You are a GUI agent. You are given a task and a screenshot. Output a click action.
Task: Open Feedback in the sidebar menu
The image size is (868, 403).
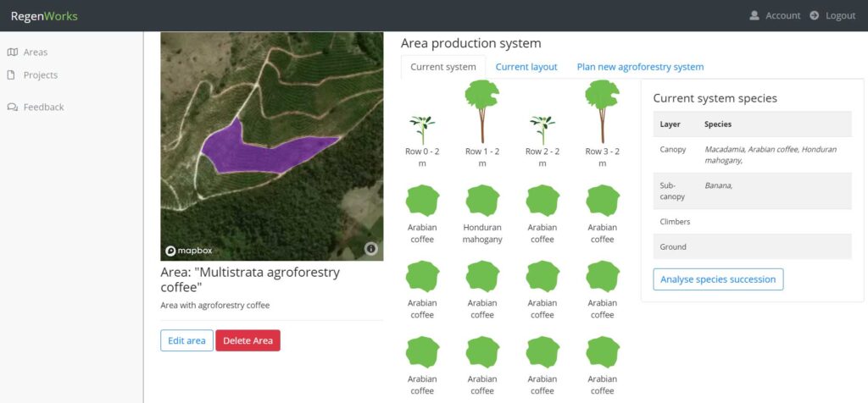(44, 107)
